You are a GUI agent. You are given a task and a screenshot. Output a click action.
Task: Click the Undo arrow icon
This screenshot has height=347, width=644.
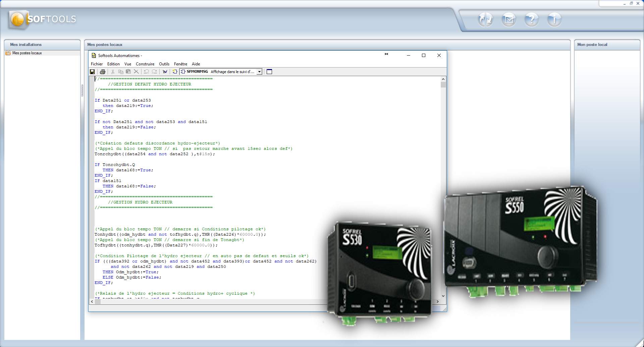coord(146,72)
